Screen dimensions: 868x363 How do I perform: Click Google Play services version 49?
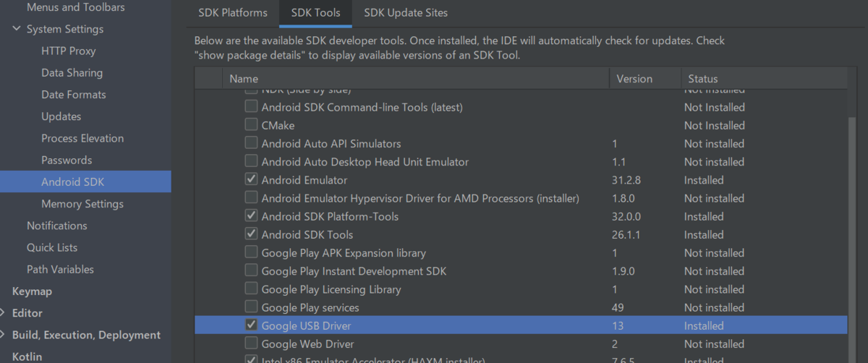pos(618,307)
